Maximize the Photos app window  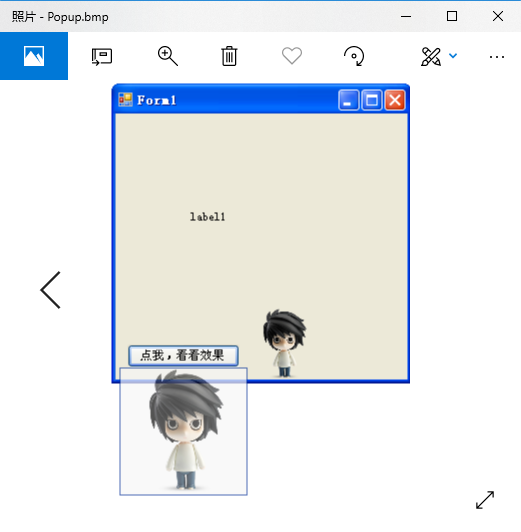pos(452,16)
